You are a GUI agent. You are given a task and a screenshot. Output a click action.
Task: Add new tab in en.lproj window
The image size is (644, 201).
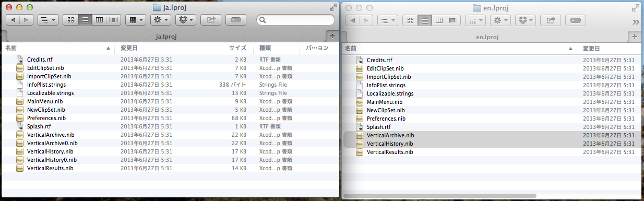click(635, 36)
